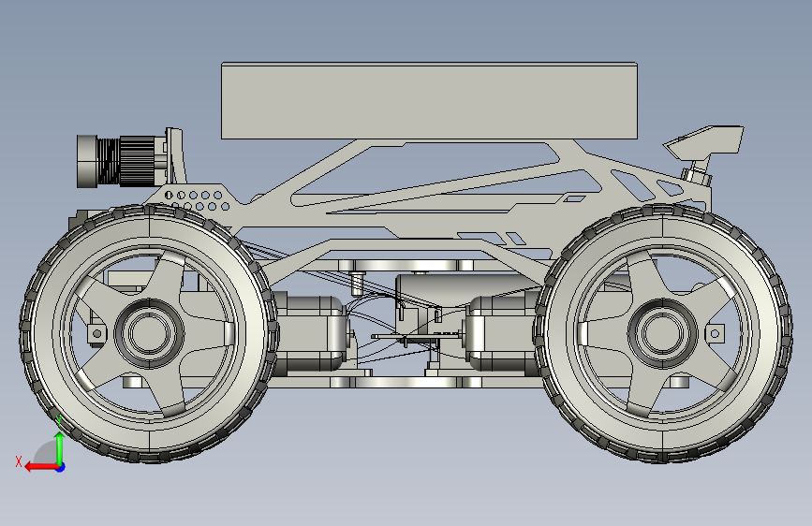Select the upright camera mounting bracket
The image size is (812, 526).
click(x=175, y=155)
